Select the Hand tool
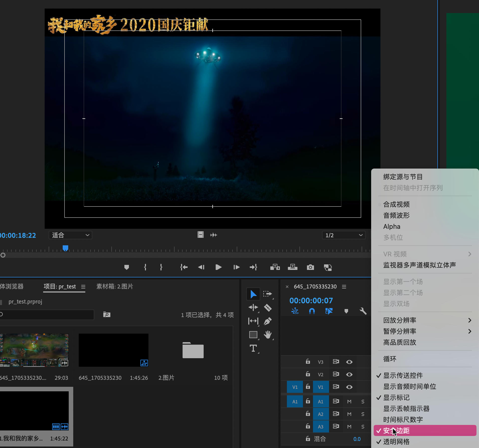 [x=268, y=335]
